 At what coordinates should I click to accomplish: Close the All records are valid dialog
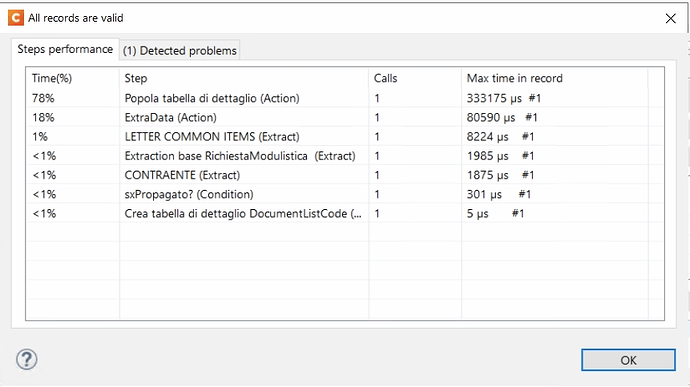[670, 18]
